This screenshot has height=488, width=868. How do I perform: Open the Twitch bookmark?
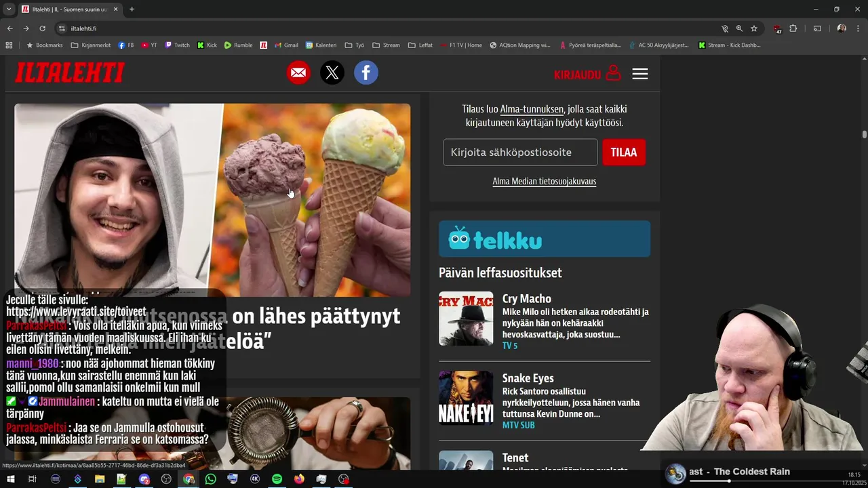pos(177,45)
